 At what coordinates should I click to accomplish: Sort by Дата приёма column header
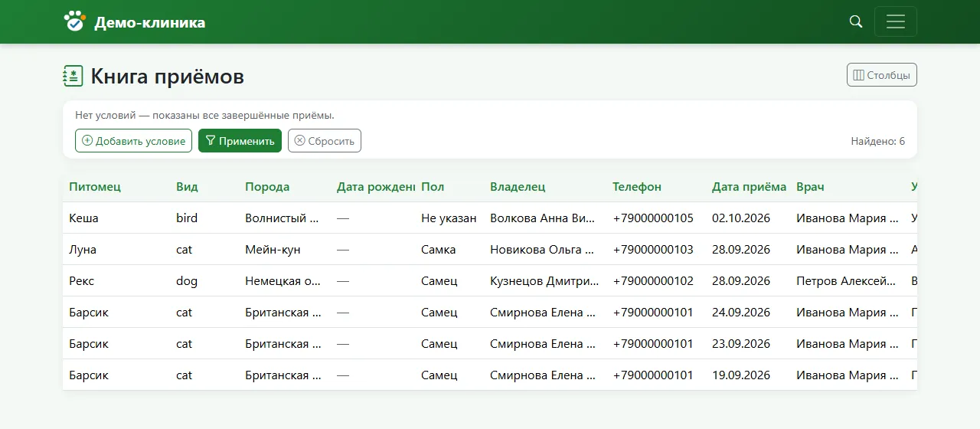click(x=749, y=187)
